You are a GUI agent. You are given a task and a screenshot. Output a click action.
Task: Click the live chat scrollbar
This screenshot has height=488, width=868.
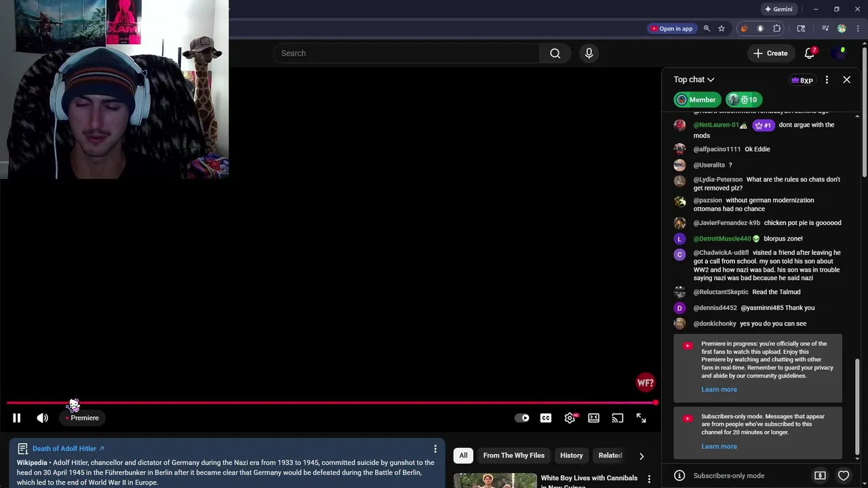(857, 405)
